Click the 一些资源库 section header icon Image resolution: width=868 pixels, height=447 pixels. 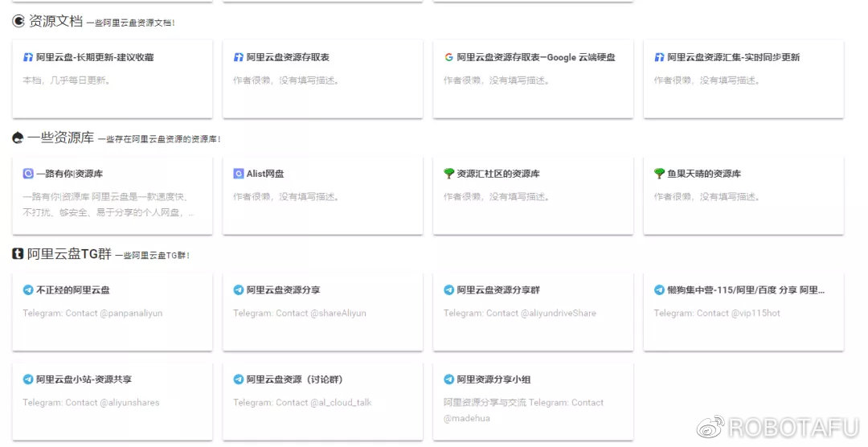[x=18, y=137]
